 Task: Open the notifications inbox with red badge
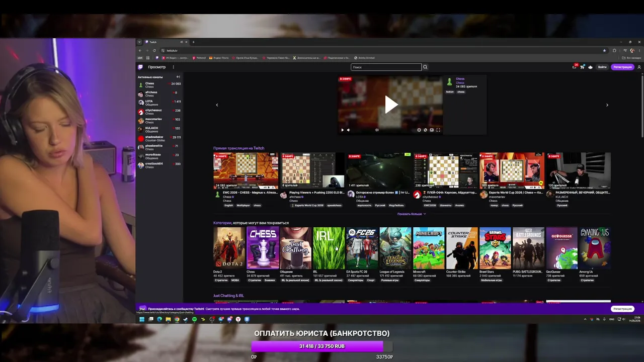coord(575,67)
